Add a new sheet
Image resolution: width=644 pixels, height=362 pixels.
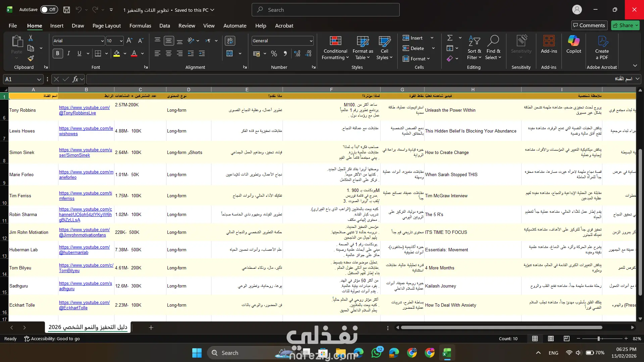click(x=151, y=327)
